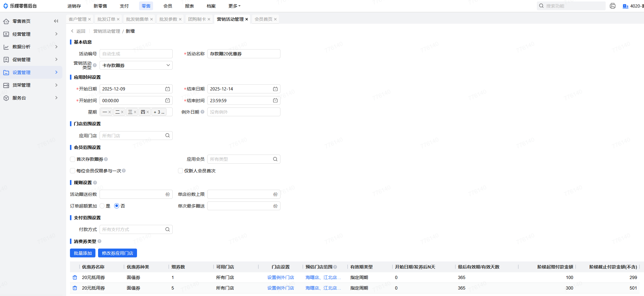Collapse the sidebar with the arrow icon
This screenshot has width=644, height=296.
pos(56,21)
